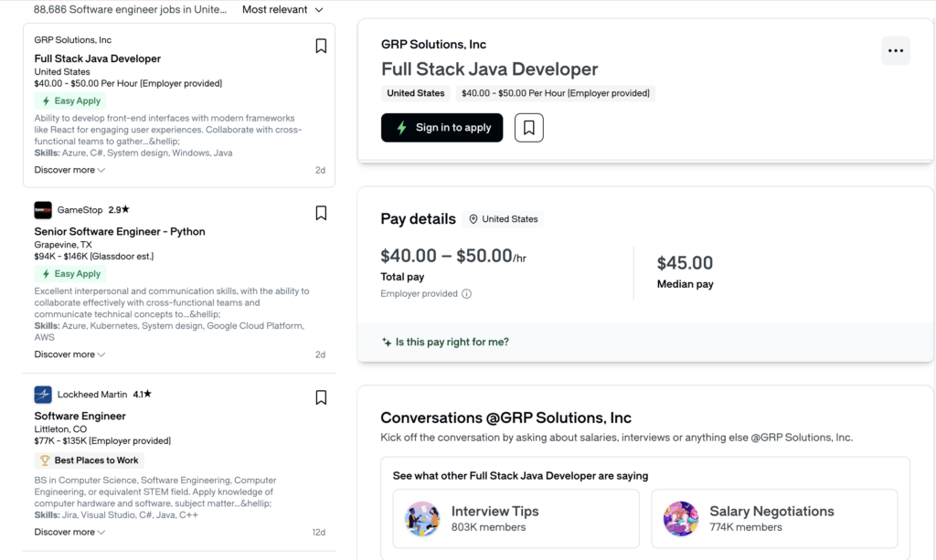Click Easy Apply on the GameStop job
The image size is (936, 560).
(x=70, y=274)
